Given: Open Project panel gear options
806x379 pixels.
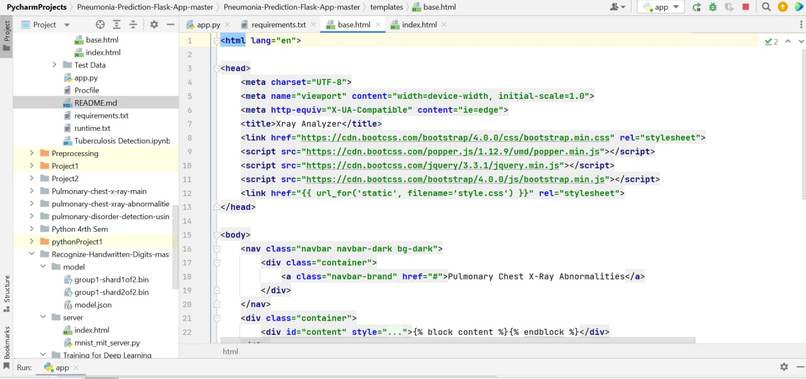Looking at the screenshot, I should pos(154,24).
